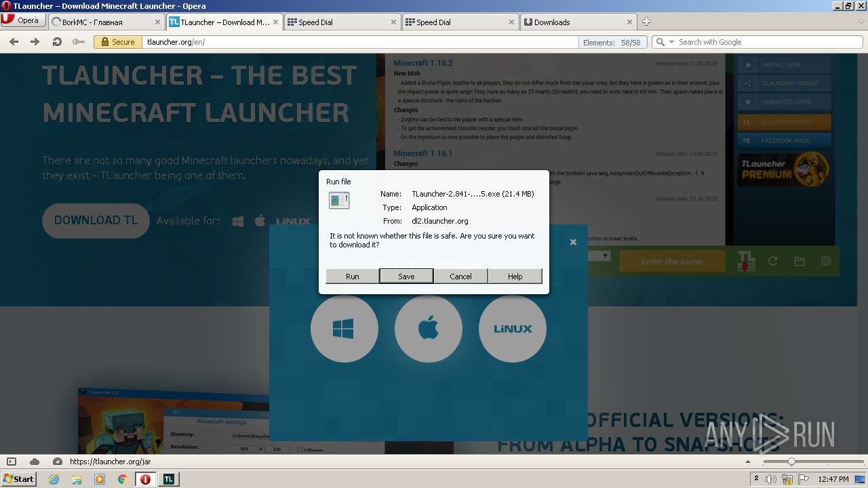Click the key-shaped password wand icon

(79, 42)
